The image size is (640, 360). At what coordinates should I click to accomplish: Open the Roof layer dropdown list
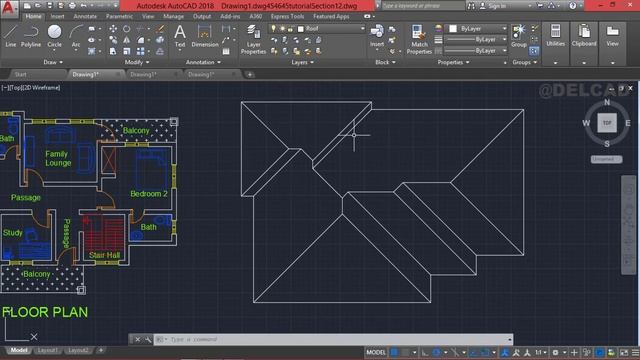(x=362, y=29)
